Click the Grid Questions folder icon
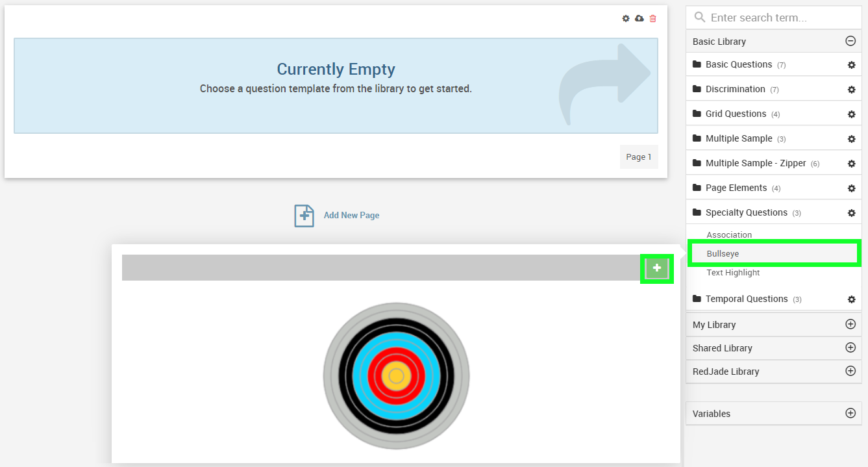The width and height of the screenshot is (868, 467). [697, 114]
